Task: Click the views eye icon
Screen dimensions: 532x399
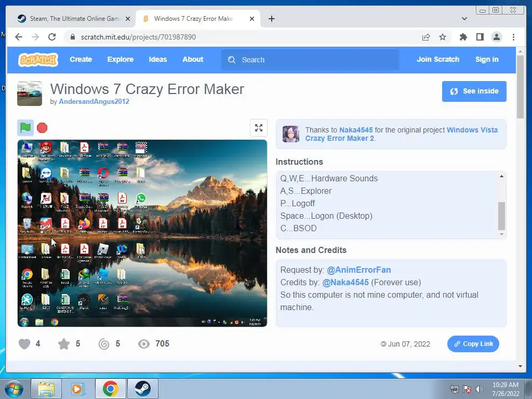Action: (144, 344)
